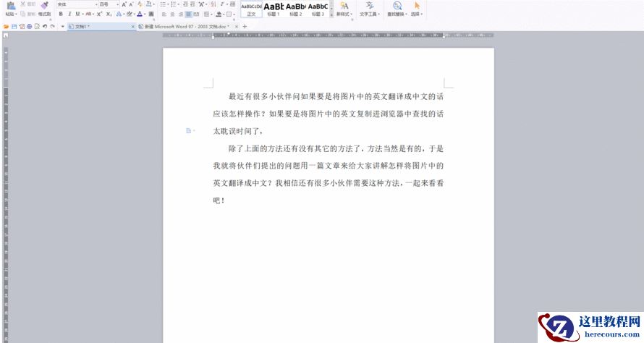Toggle center alignment for paragraph

click(x=172, y=14)
